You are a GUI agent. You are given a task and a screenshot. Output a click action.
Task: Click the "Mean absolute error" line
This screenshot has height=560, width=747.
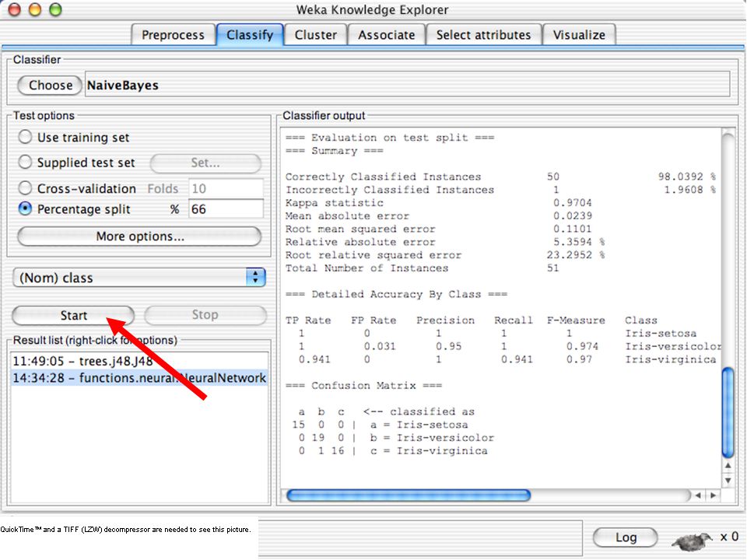(439, 215)
